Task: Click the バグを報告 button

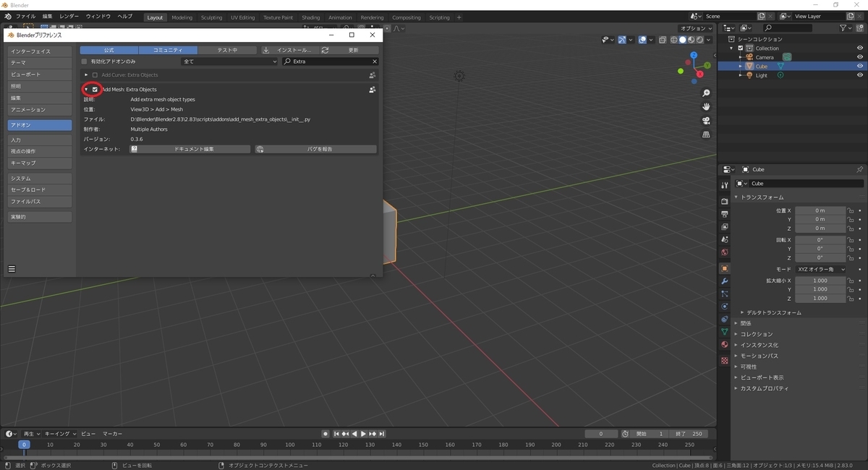Action: tap(315, 149)
